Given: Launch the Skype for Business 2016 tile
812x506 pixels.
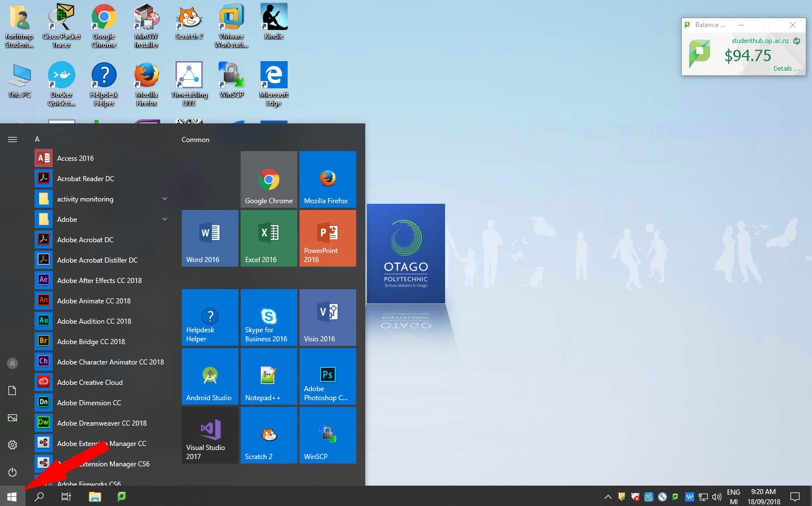Looking at the screenshot, I should (269, 318).
